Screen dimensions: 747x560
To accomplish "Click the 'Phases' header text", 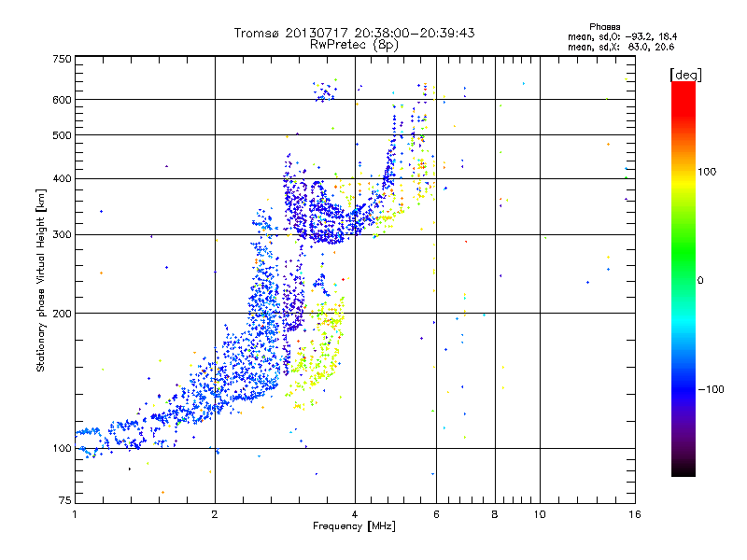I will pyautogui.click(x=604, y=27).
